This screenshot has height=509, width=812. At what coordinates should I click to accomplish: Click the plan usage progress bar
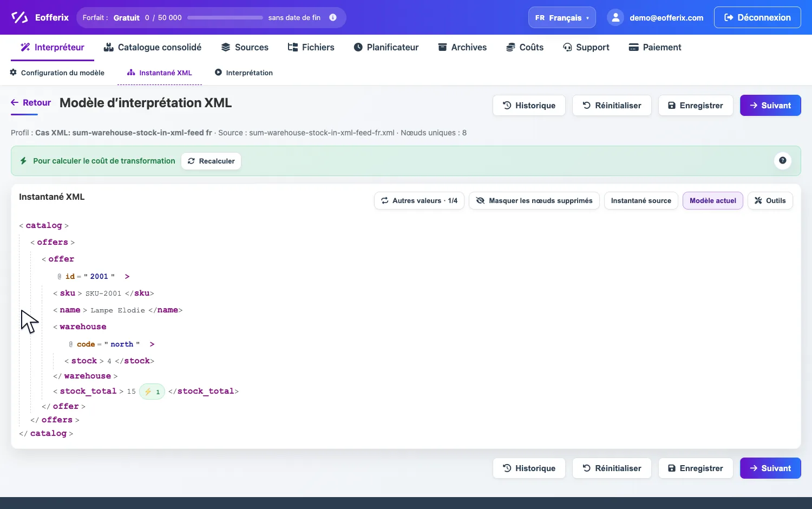coord(225,17)
